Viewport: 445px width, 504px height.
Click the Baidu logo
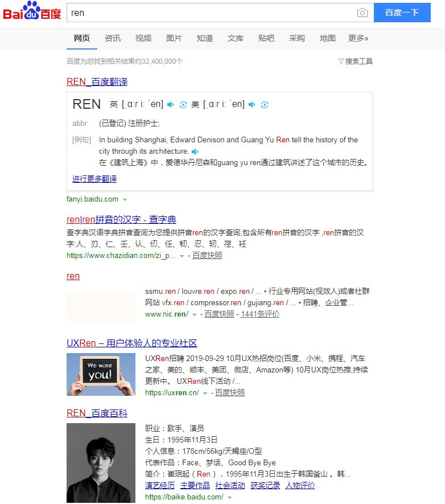pyautogui.click(x=32, y=11)
